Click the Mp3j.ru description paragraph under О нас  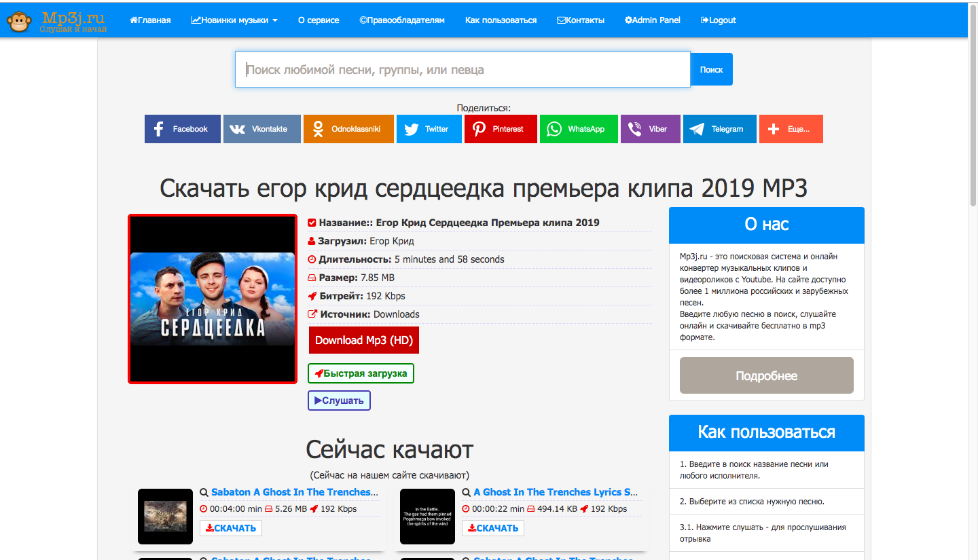tap(765, 297)
